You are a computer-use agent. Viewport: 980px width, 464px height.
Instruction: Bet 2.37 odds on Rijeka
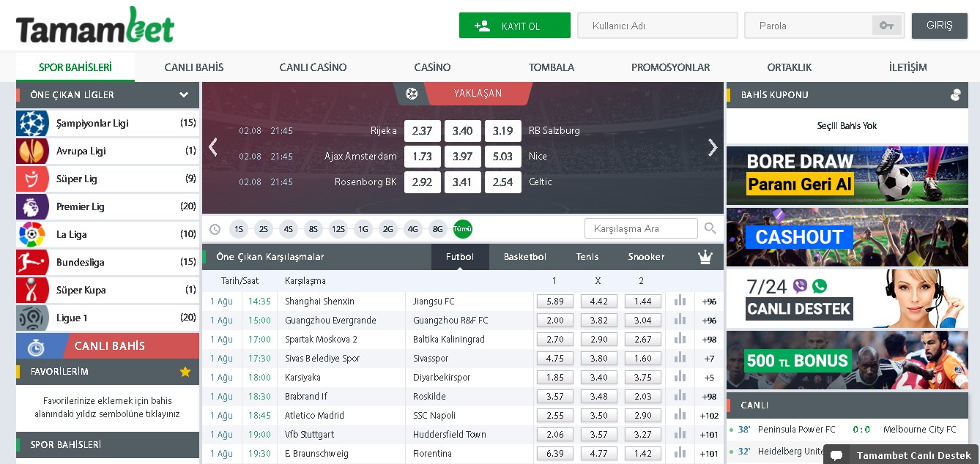[x=423, y=131]
